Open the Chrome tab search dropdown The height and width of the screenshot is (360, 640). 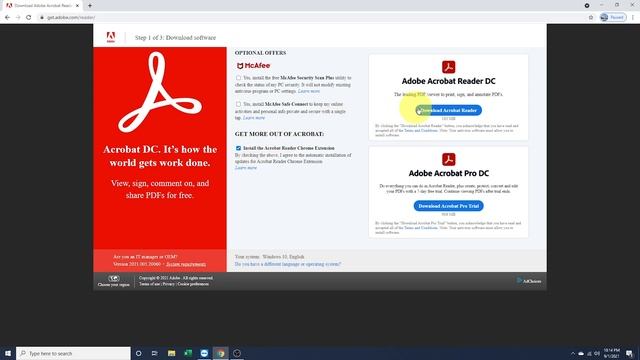pyautogui.click(x=587, y=5)
